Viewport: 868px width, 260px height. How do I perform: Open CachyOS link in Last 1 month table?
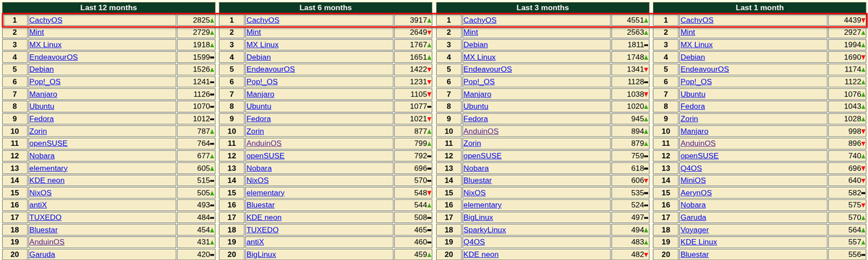click(697, 20)
